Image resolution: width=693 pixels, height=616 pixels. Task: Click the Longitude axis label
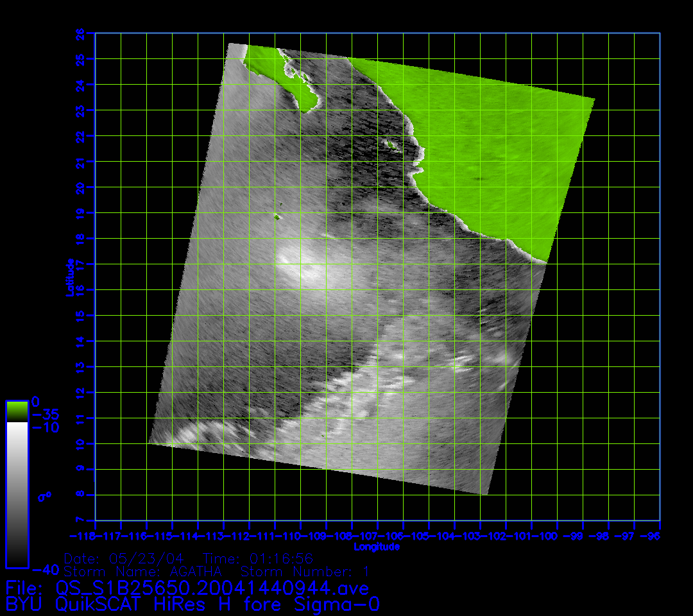point(377,547)
